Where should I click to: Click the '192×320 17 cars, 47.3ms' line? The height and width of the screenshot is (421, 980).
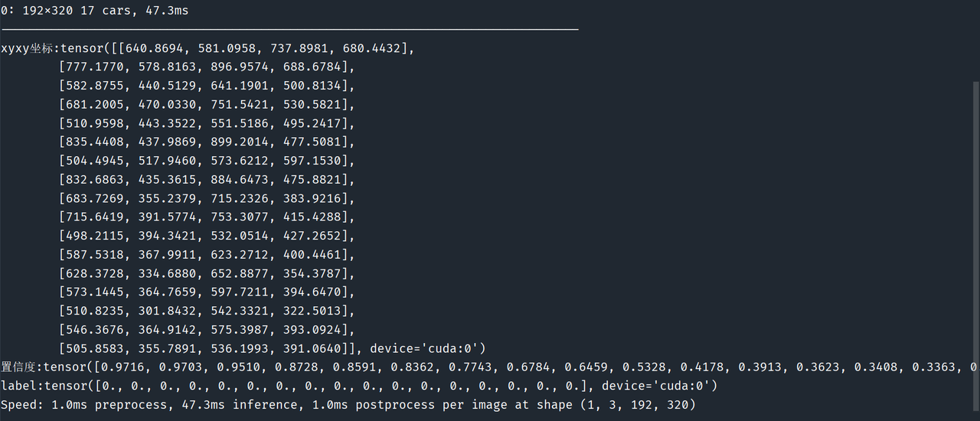coord(94,11)
